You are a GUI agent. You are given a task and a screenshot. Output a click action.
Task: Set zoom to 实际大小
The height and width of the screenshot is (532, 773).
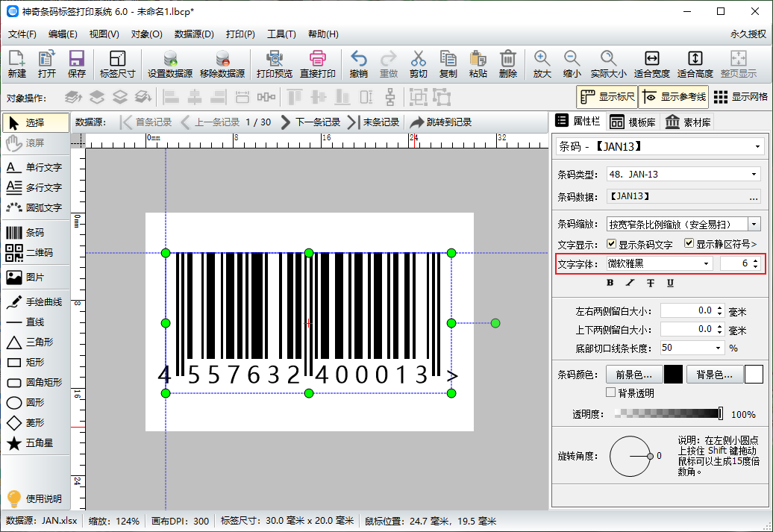click(x=608, y=63)
